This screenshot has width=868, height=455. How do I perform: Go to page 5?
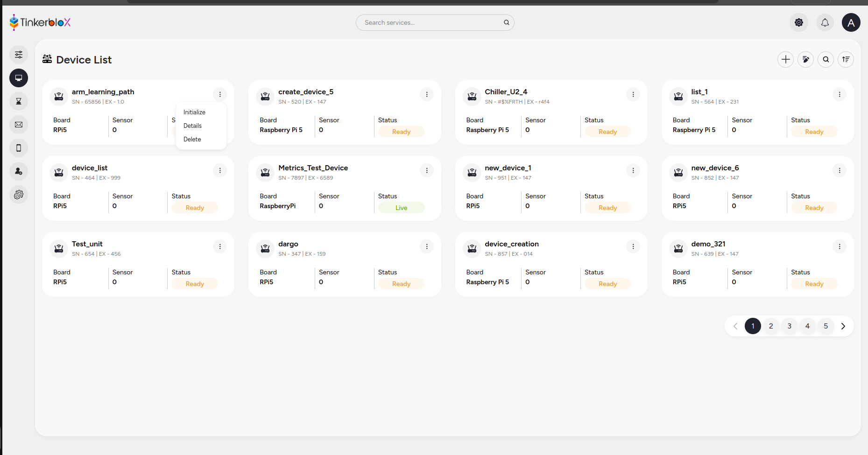(826, 326)
